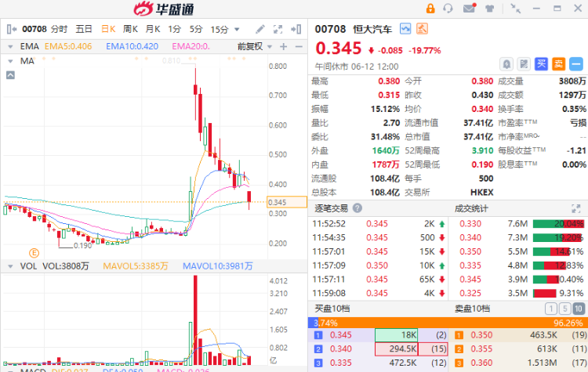The height and width of the screenshot is (372, 588).
Task: Click bid level 3 price 0.335
Action: [x=340, y=363]
